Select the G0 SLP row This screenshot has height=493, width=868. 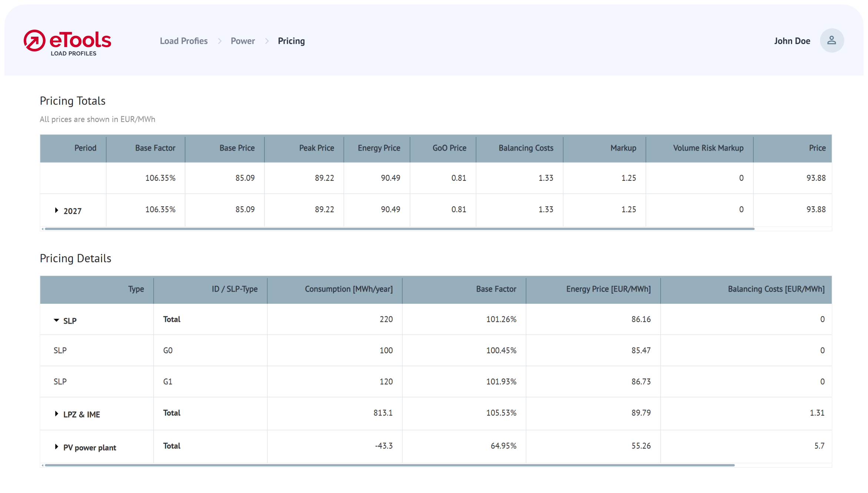tap(167, 350)
